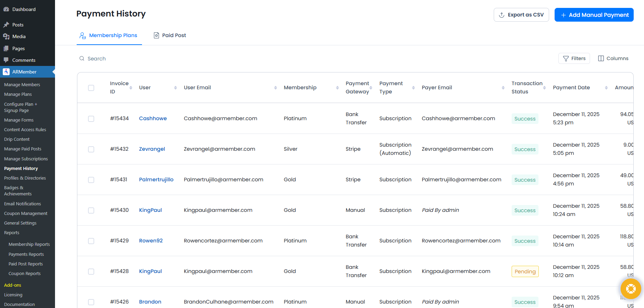This screenshot has height=308, width=644.
Task: Sort by User Email column arrows
Action: click(275, 88)
